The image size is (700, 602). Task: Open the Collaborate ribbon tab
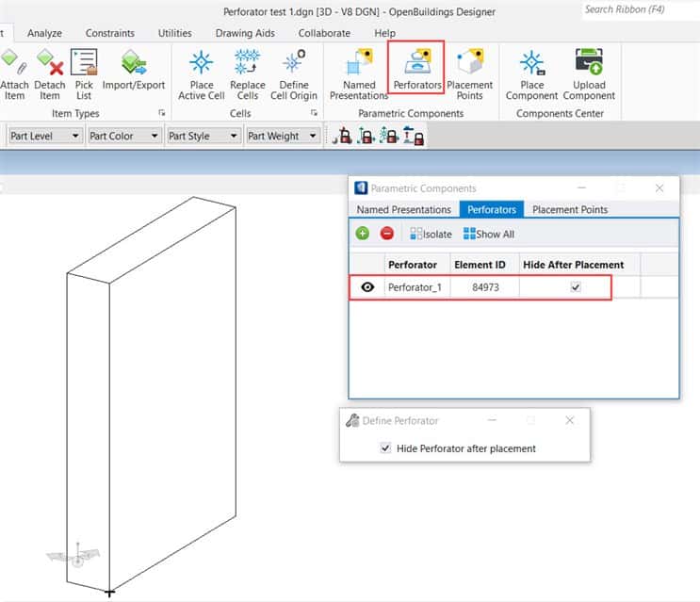pos(324,33)
